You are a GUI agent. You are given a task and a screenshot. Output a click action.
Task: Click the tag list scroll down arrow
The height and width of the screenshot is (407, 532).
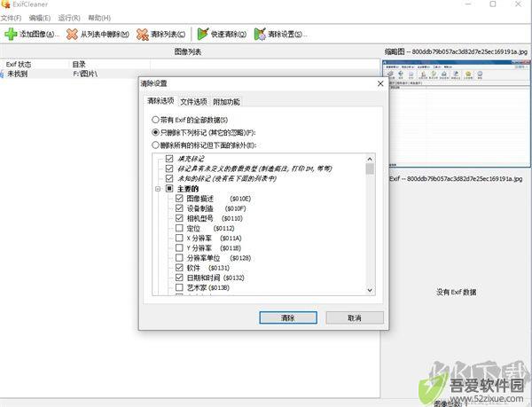tap(370, 290)
